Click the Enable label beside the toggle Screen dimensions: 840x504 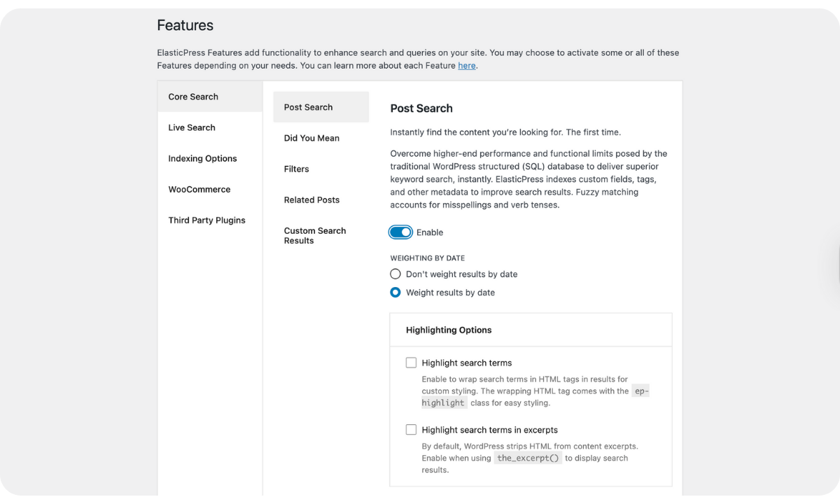pos(430,232)
